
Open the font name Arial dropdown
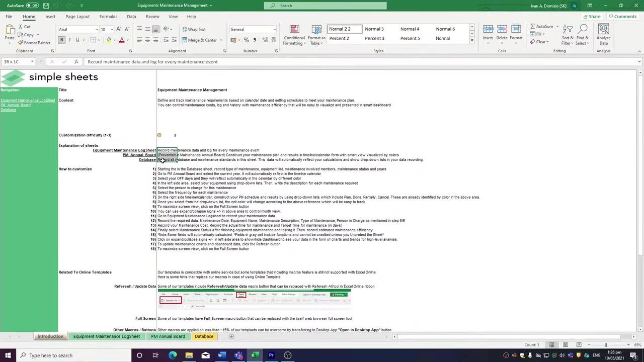click(97, 29)
